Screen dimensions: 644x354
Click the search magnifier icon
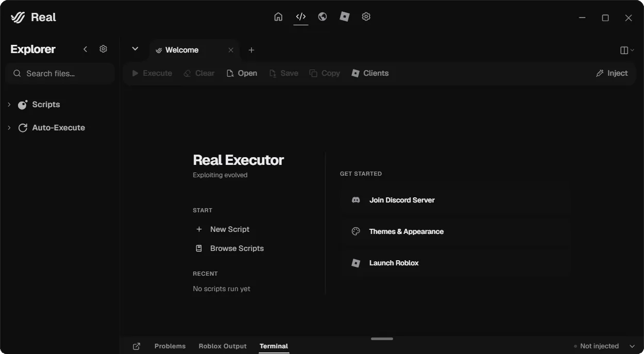click(17, 74)
